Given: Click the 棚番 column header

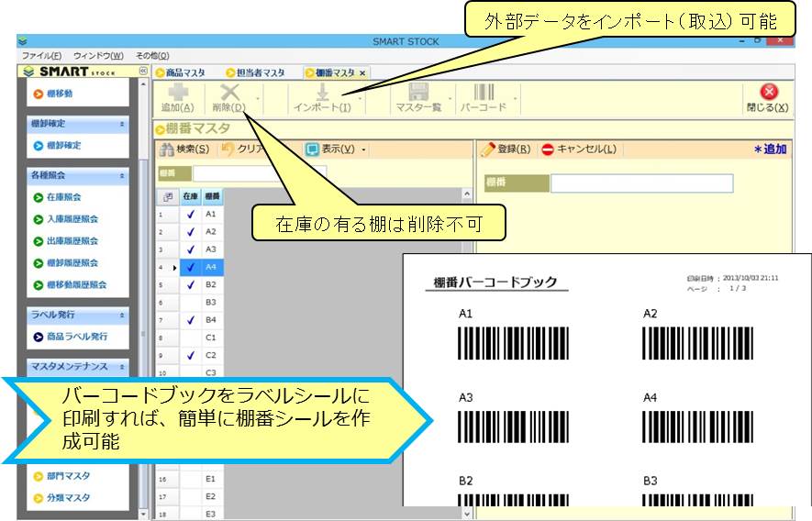Looking at the screenshot, I should click(212, 197).
